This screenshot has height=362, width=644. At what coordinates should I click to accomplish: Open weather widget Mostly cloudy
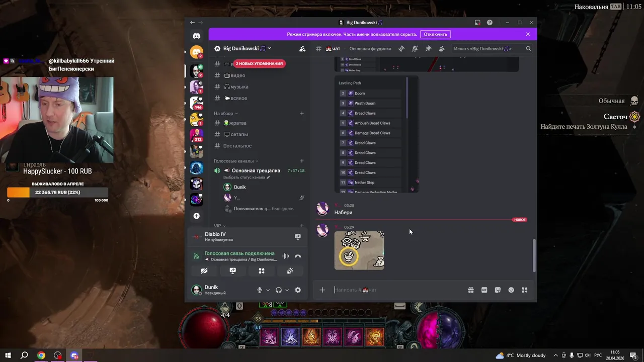pyautogui.click(x=520, y=355)
